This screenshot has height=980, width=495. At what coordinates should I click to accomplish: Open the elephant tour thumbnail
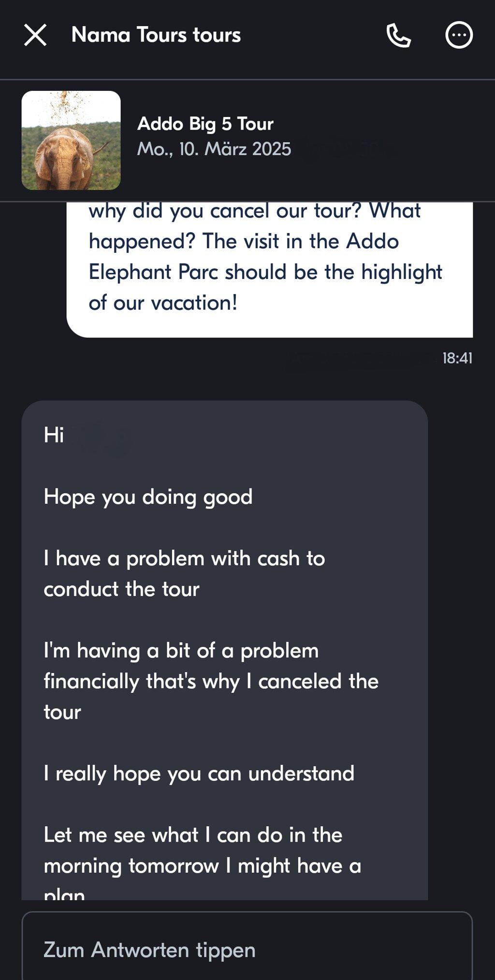click(71, 140)
